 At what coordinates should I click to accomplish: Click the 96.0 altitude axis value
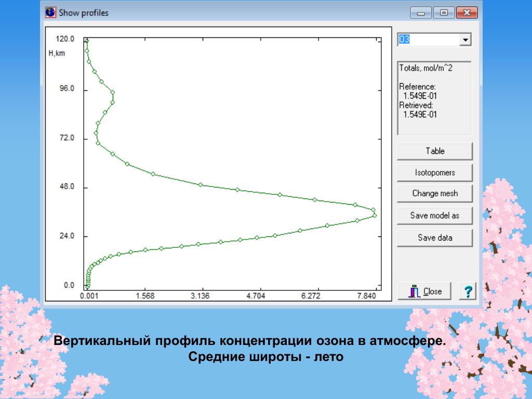click(x=67, y=88)
